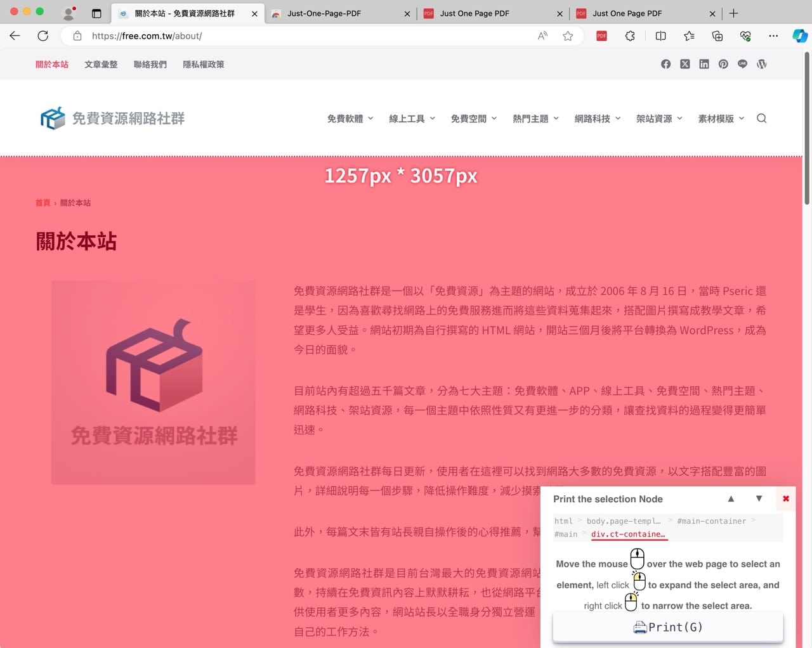Open Copilot sidebar icon
This screenshot has height=648, width=812.
pyautogui.click(x=800, y=36)
